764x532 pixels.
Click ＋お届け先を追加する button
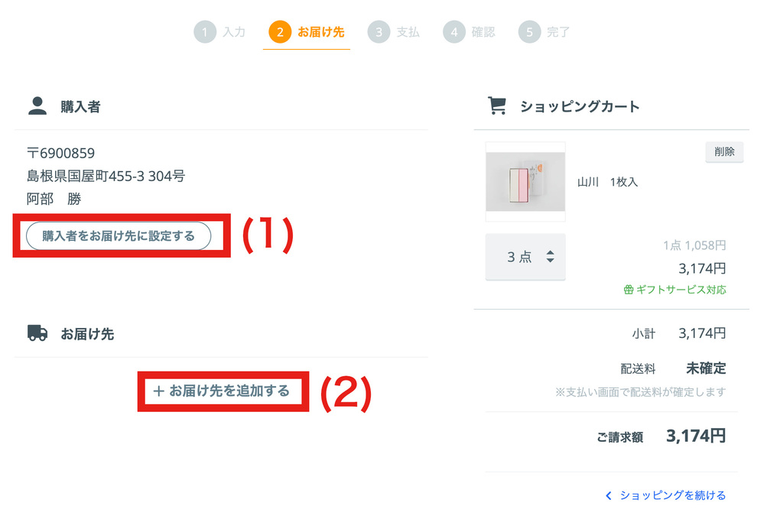point(222,391)
